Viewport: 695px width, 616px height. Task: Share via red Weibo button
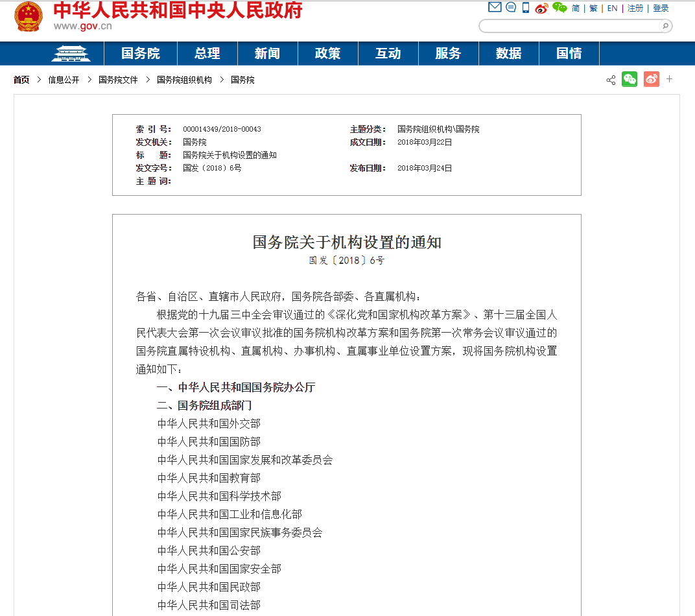click(651, 79)
